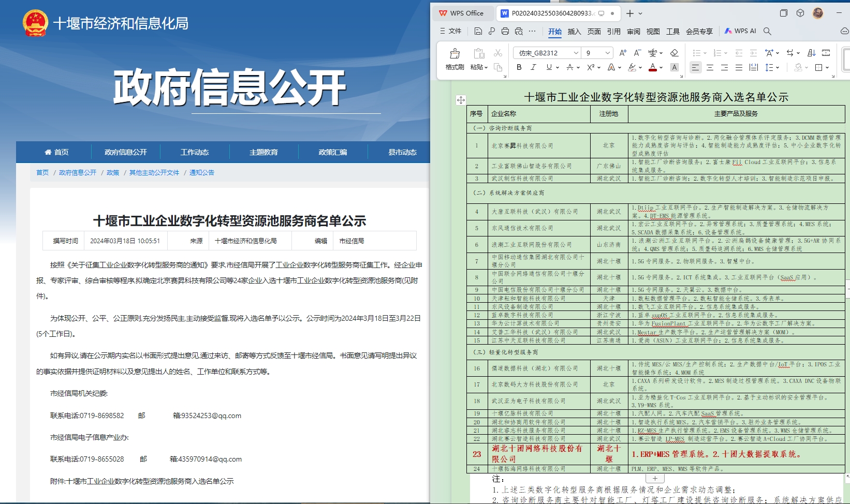Expand the borders dropdown arrow
This screenshot has height=504, width=850.
(827, 67)
